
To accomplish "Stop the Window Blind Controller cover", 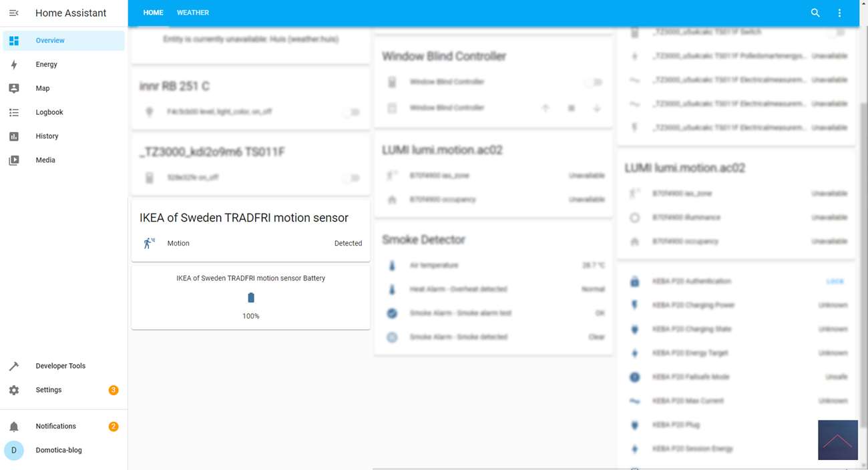I will pos(571,108).
